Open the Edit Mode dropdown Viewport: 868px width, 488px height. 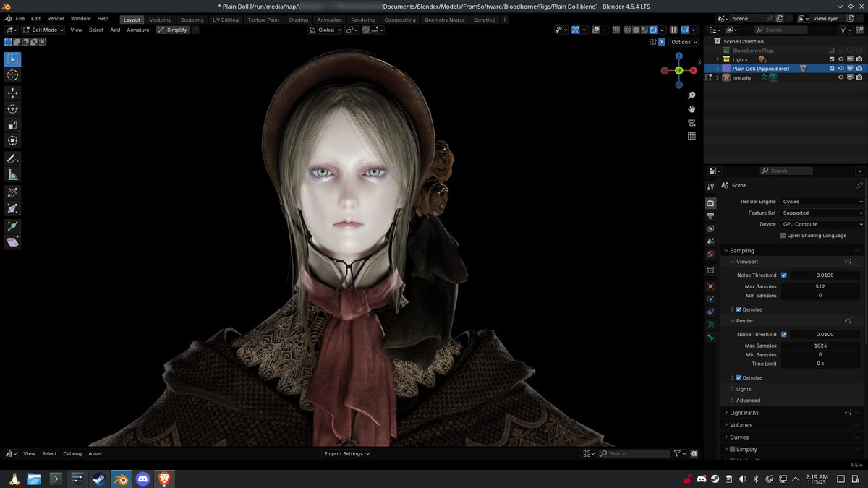pos(43,30)
